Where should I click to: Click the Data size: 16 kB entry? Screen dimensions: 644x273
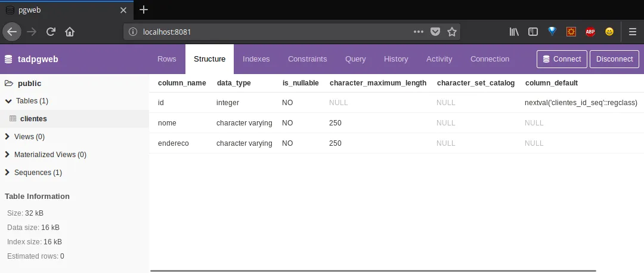tap(33, 227)
